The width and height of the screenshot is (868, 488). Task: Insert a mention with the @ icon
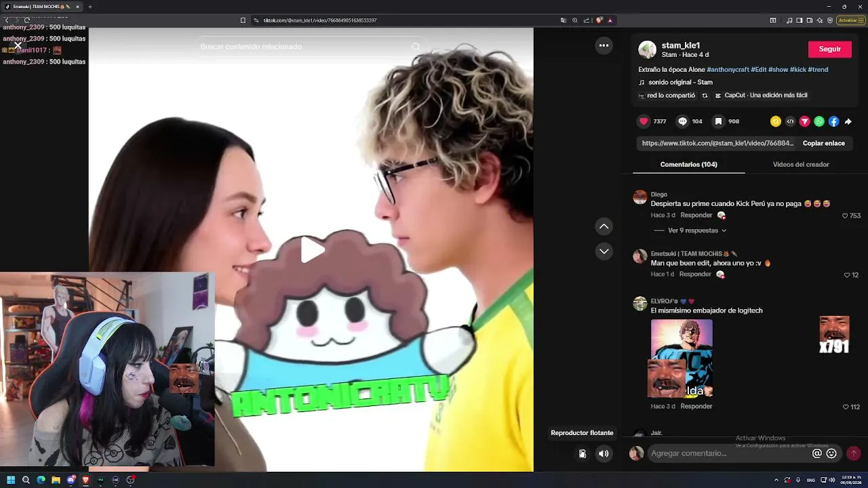point(817,453)
